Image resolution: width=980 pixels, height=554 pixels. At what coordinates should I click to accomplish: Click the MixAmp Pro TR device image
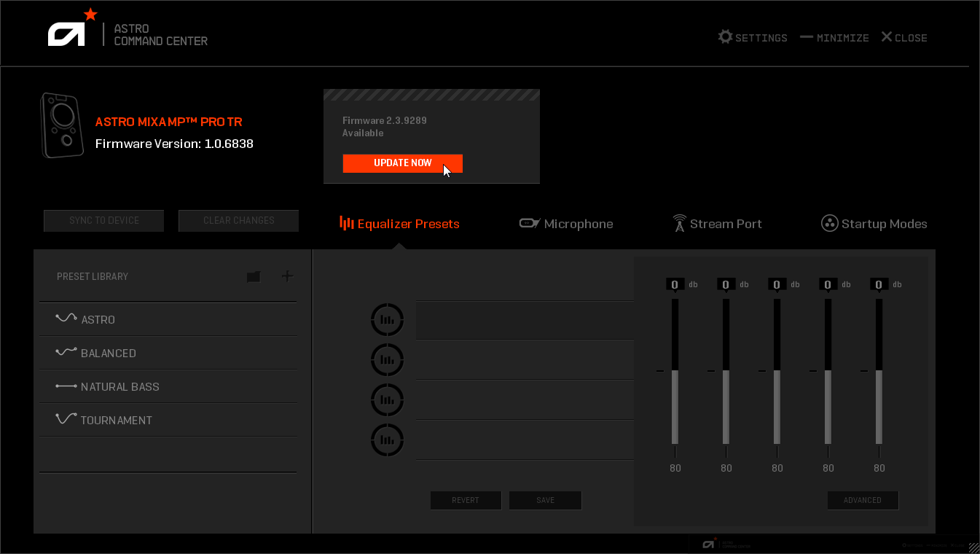click(x=60, y=125)
